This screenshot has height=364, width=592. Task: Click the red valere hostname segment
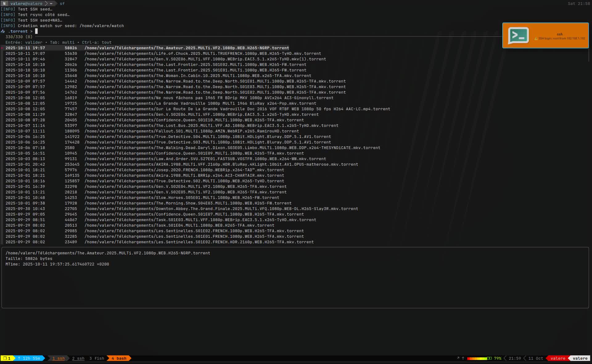[557, 358]
